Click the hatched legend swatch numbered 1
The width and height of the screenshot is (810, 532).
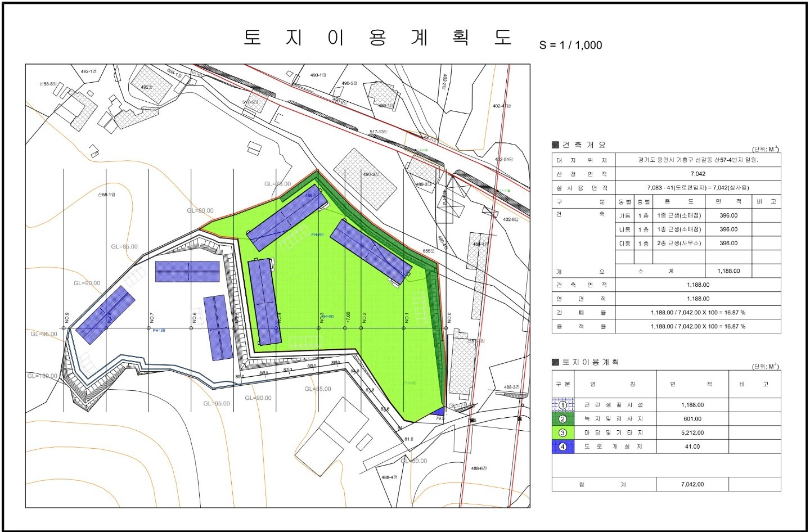tap(563, 405)
